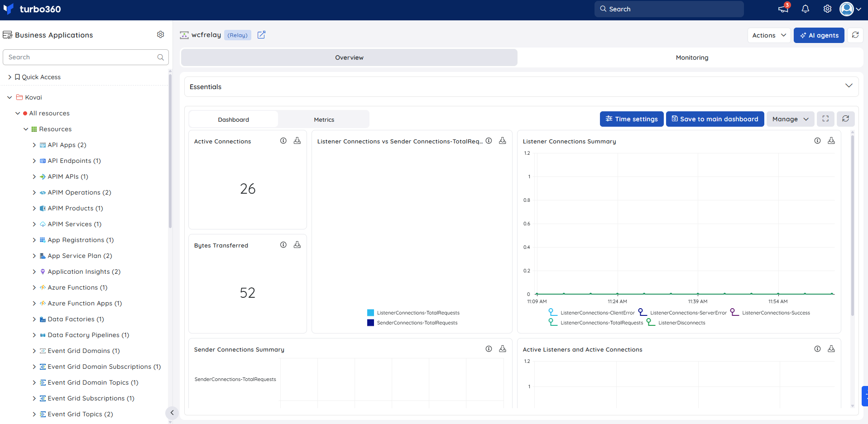The width and height of the screenshot is (868, 424).
Task: Click the sidebar tree scrollbar
Action: point(170,152)
